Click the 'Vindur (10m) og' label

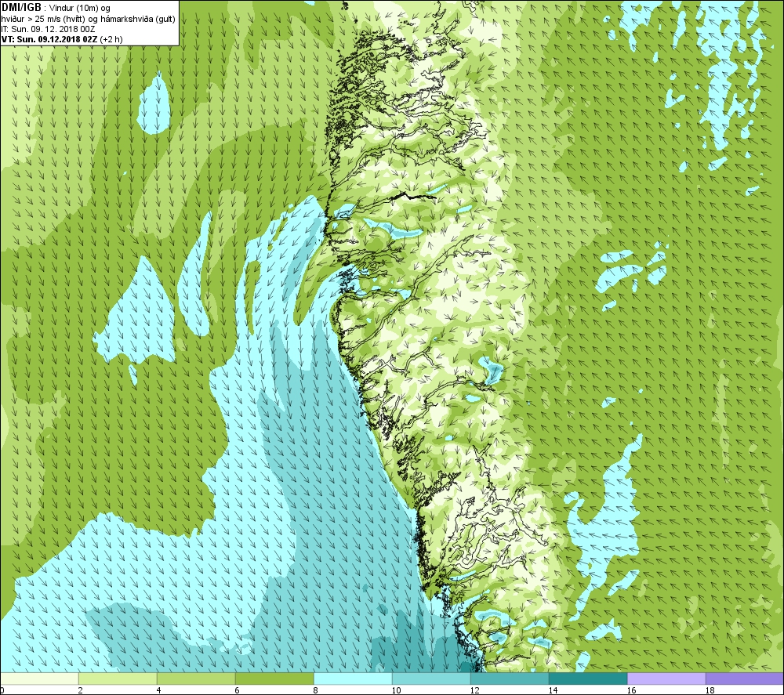pos(80,9)
